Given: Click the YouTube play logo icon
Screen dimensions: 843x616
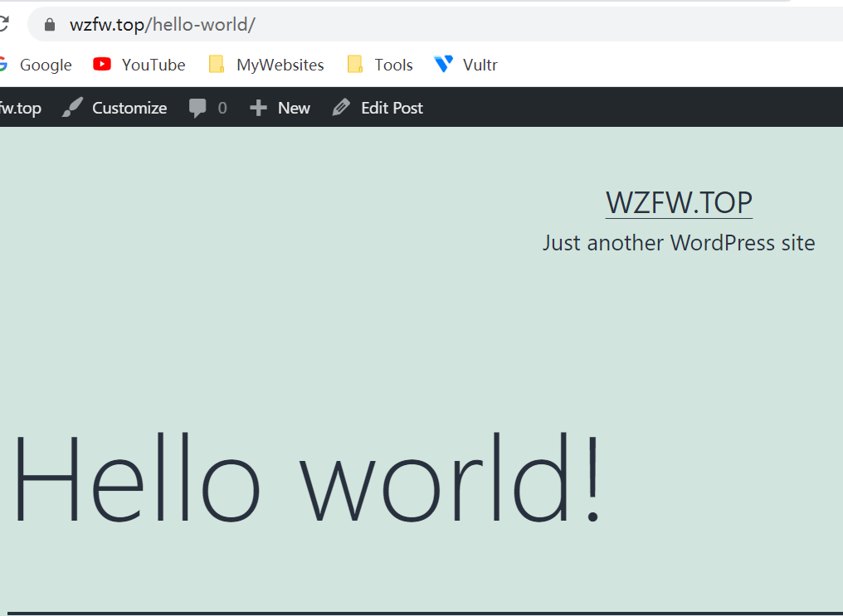Looking at the screenshot, I should [101, 65].
